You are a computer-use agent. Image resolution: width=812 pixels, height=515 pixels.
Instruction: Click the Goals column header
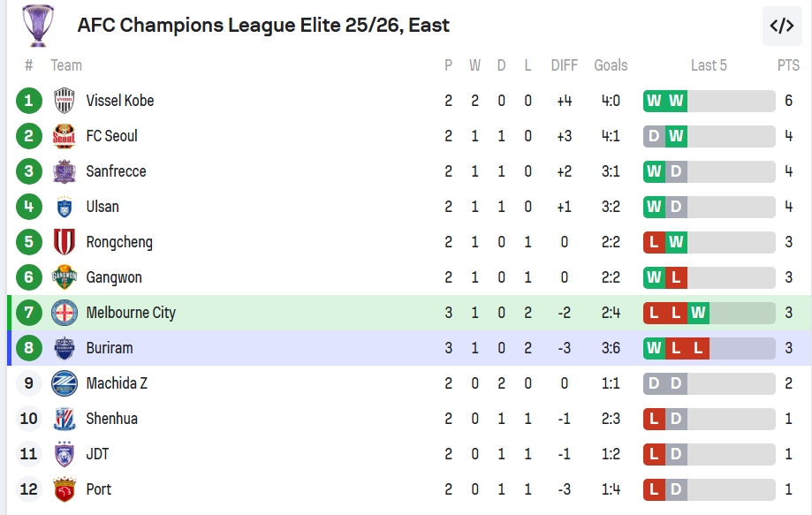611,65
